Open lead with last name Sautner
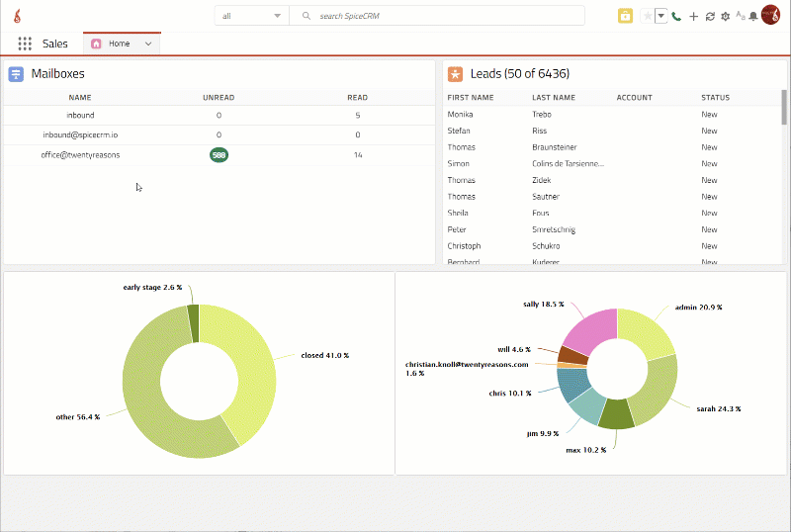791x532 pixels. tap(612, 197)
